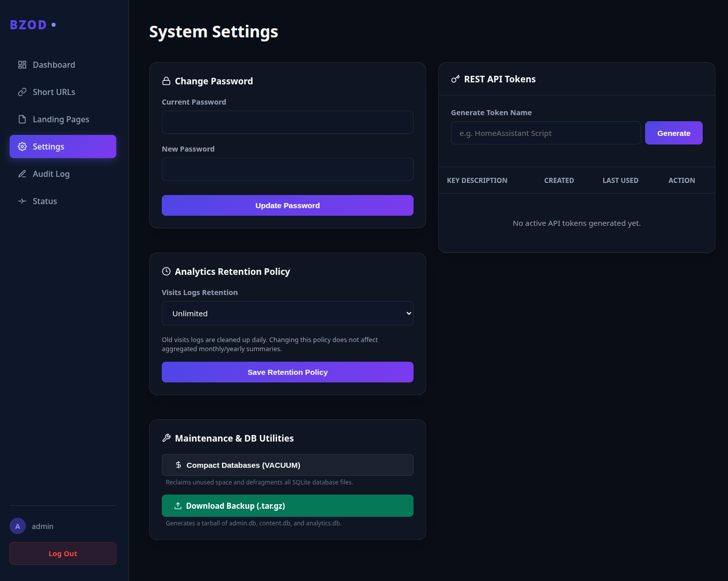Click the Audit Log pencil icon

22,174
